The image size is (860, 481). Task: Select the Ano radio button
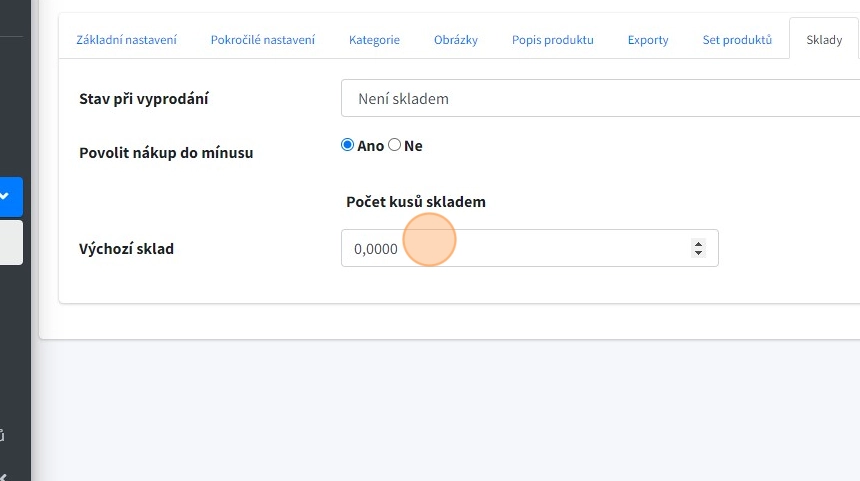click(x=348, y=145)
